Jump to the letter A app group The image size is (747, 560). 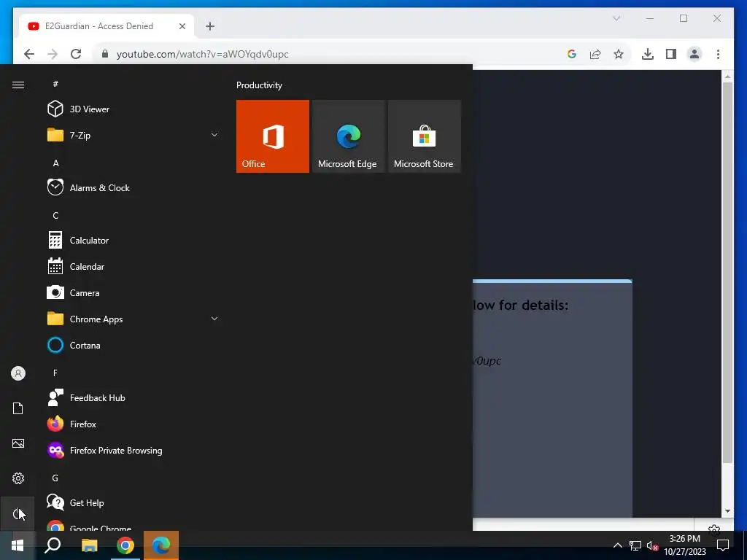[x=55, y=163]
